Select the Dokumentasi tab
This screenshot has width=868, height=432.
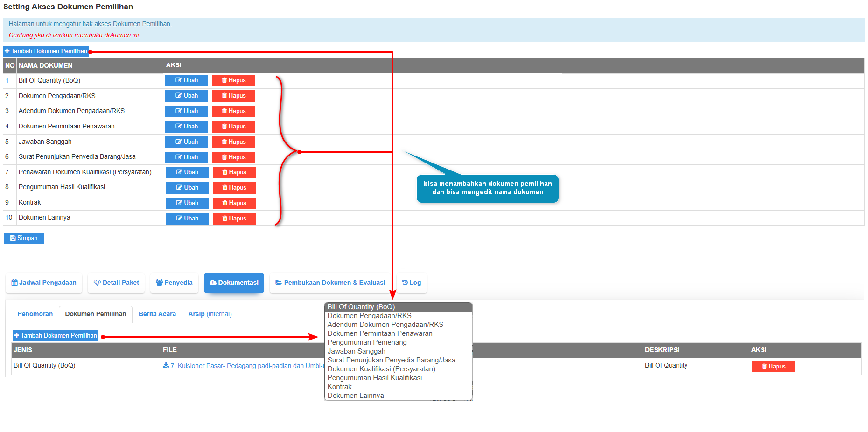(234, 283)
